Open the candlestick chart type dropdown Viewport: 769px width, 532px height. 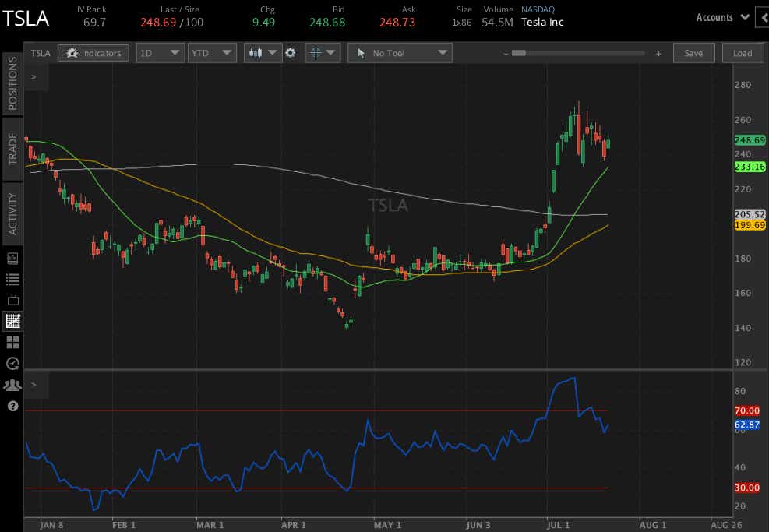point(263,53)
